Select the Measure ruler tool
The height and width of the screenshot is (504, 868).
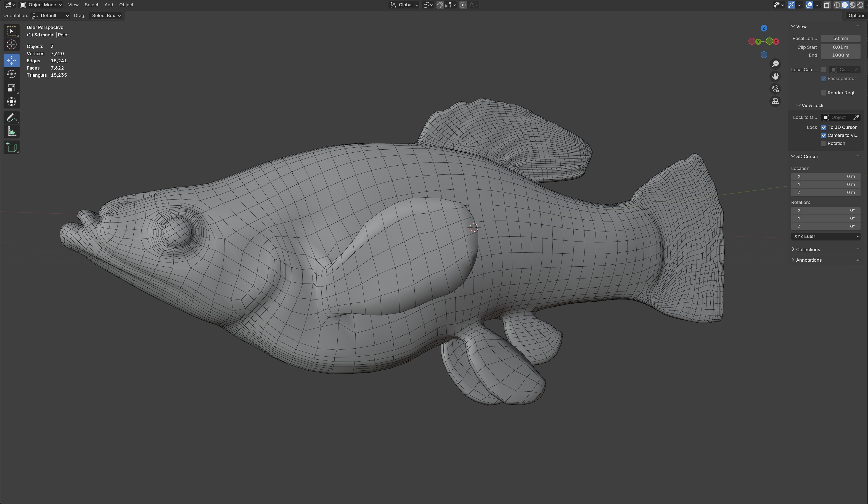pyautogui.click(x=11, y=132)
